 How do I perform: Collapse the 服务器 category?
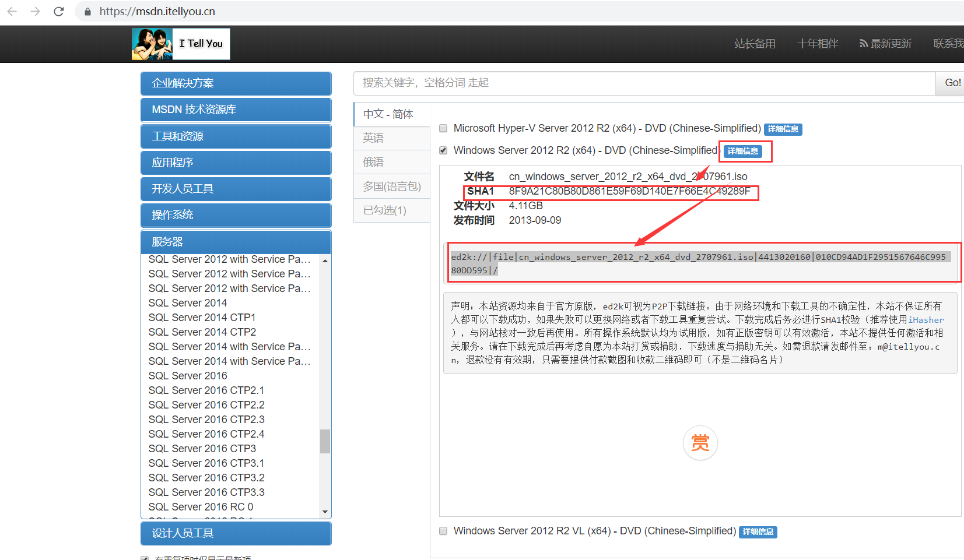point(236,242)
